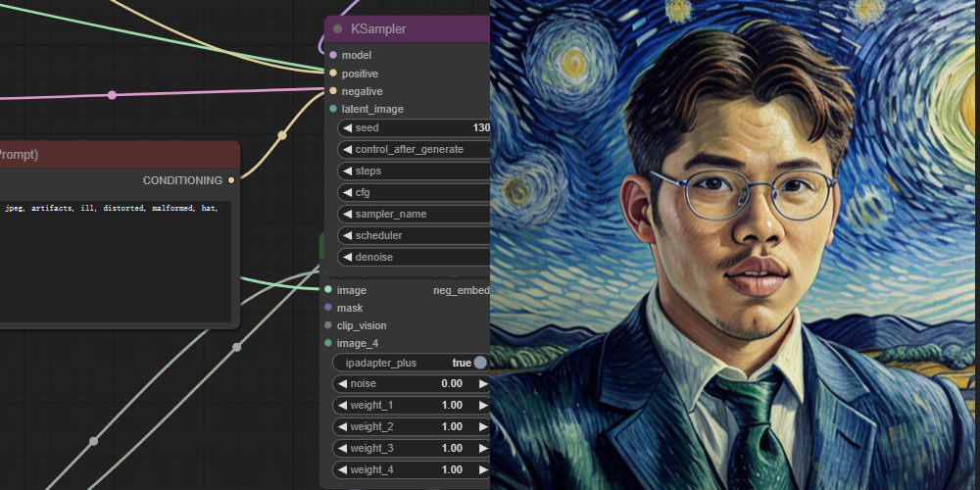
Task: Decrease weight_2 with left arrow
Action: (x=342, y=427)
